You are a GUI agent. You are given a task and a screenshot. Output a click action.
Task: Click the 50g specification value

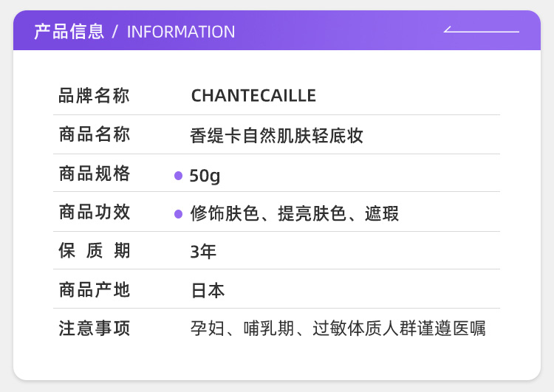205,176
